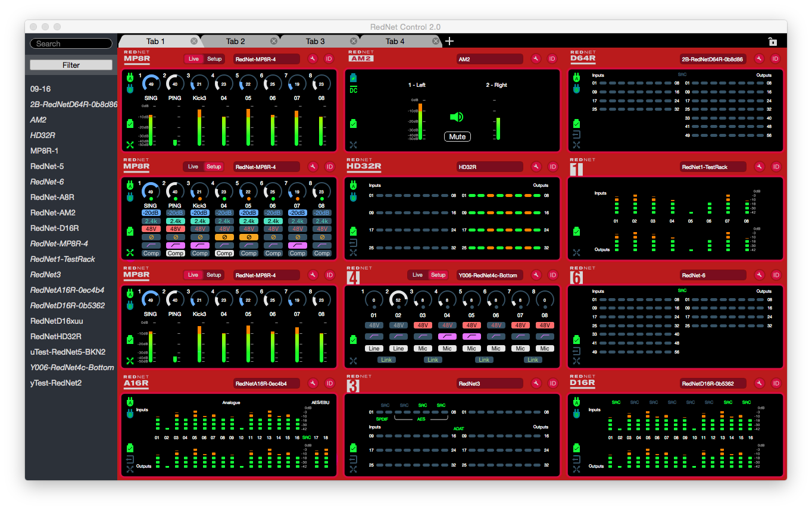Click SING gain knob in the MP8R setup panel

click(x=151, y=192)
